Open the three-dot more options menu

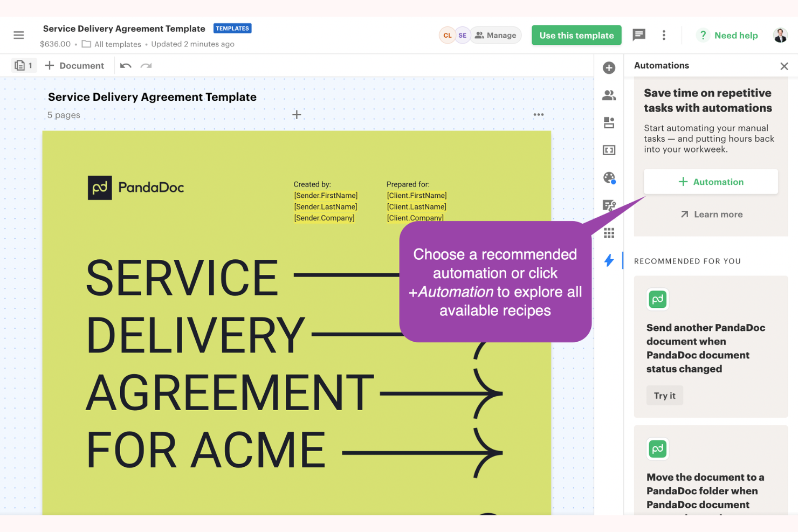[664, 35]
